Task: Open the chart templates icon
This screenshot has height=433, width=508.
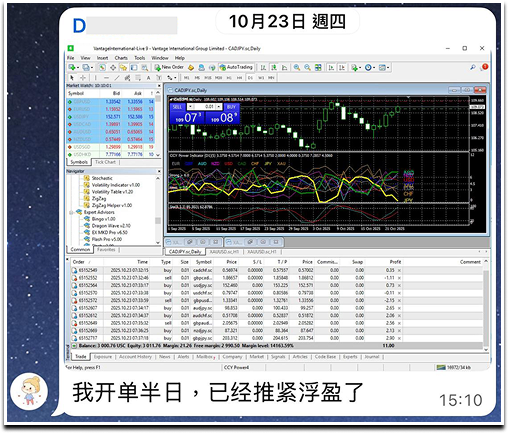Action: coord(382,67)
